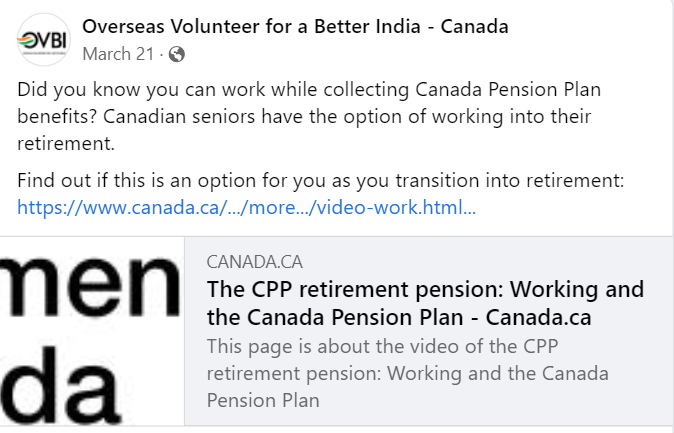This screenshot has width=674, height=433.
Task: Click the large 'men' letters in the thumbnail
Action: (x=89, y=286)
